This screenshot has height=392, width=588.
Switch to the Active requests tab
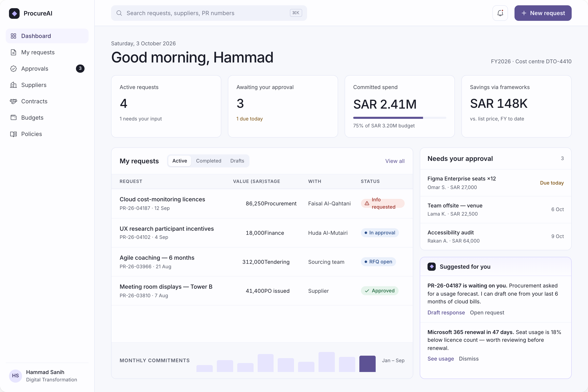pos(179,161)
